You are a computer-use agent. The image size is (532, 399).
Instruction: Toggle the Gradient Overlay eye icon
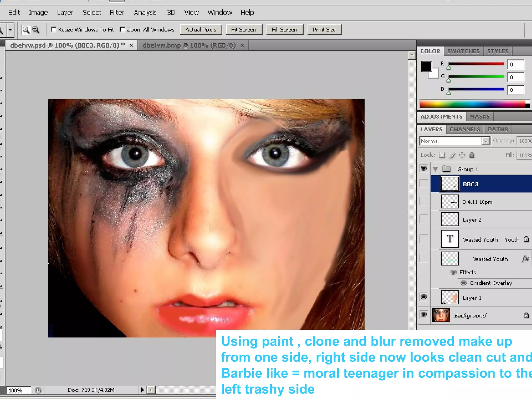pyautogui.click(x=464, y=283)
